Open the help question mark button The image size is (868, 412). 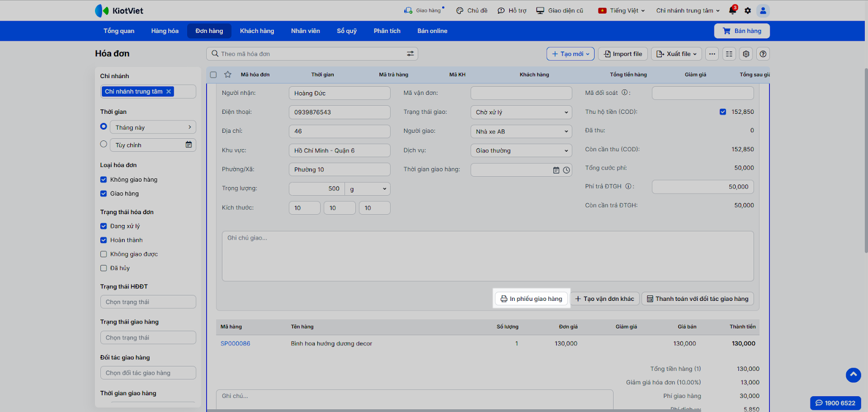pyautogui.click(x=763, y=54)
